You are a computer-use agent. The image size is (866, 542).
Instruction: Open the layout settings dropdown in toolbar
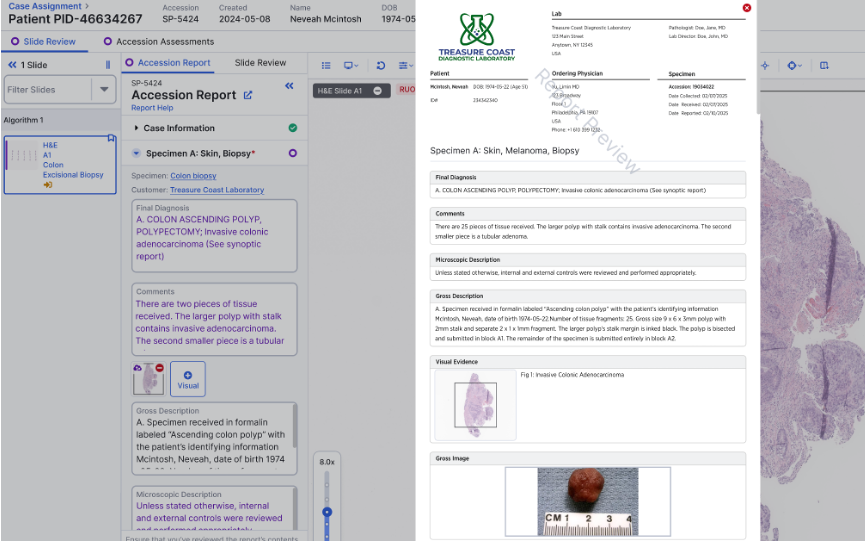[406, 65]
